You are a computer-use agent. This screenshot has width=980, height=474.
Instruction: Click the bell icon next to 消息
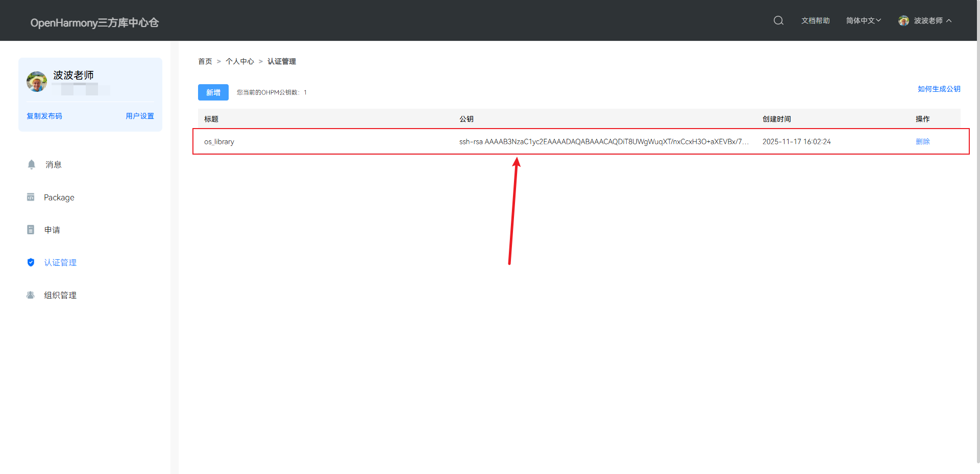(x=31, y=164)
